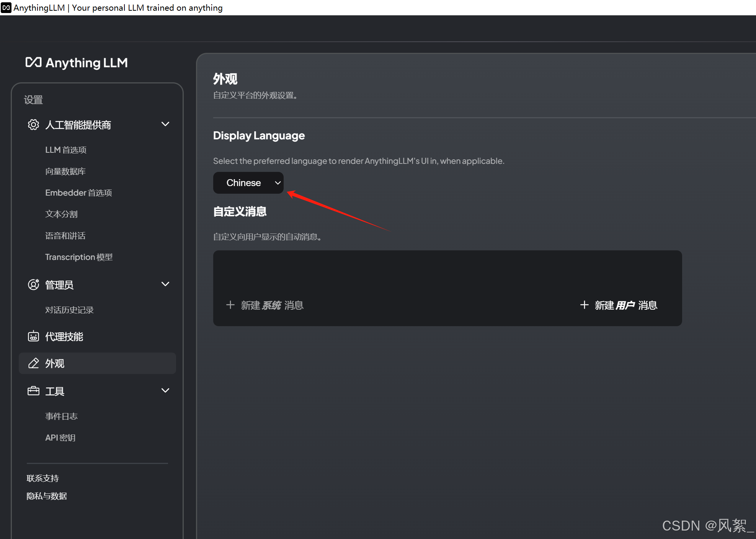Open the Chinese display language dropdown

coord(248,183)
